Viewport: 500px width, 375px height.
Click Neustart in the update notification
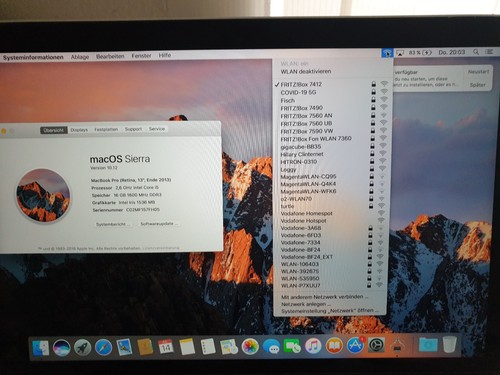click(478, 72)
